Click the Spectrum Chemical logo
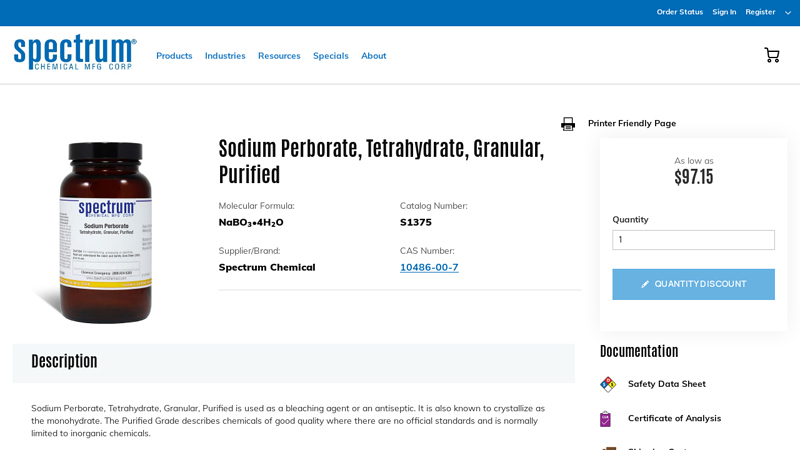Screen dimensions: 800x450 coord(75,52)
